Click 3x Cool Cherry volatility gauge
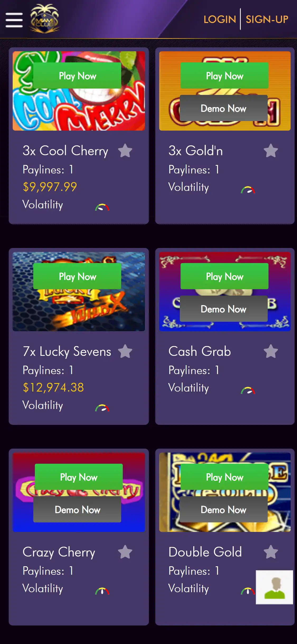Screen dimensions: 297x644 pos(102,207)
